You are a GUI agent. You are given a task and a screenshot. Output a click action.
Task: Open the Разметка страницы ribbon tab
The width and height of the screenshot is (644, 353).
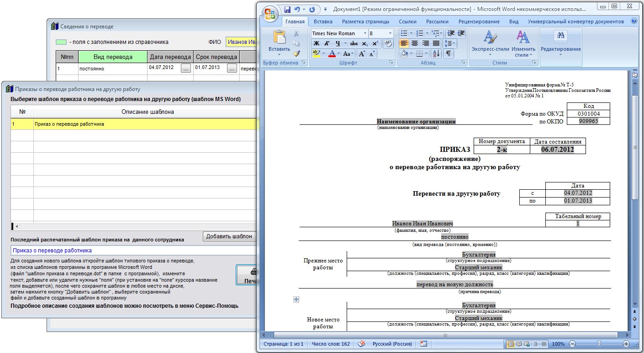pos(365,21)
